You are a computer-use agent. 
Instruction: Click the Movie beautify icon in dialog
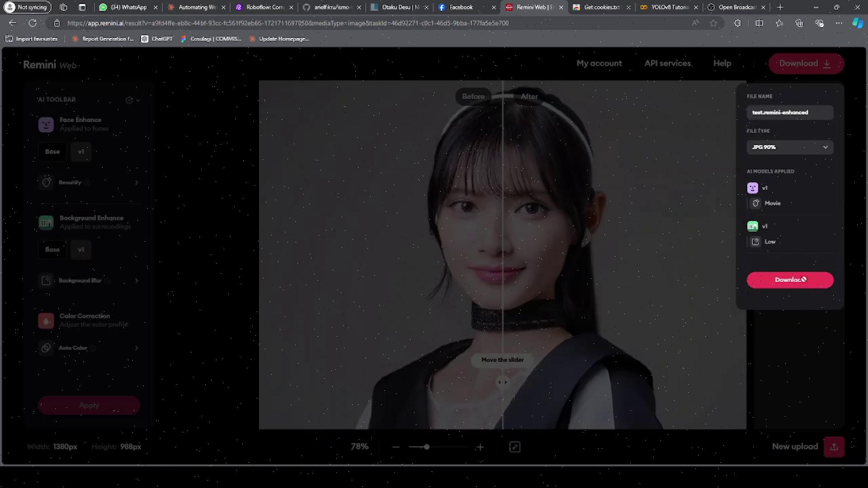click(755, 203)
